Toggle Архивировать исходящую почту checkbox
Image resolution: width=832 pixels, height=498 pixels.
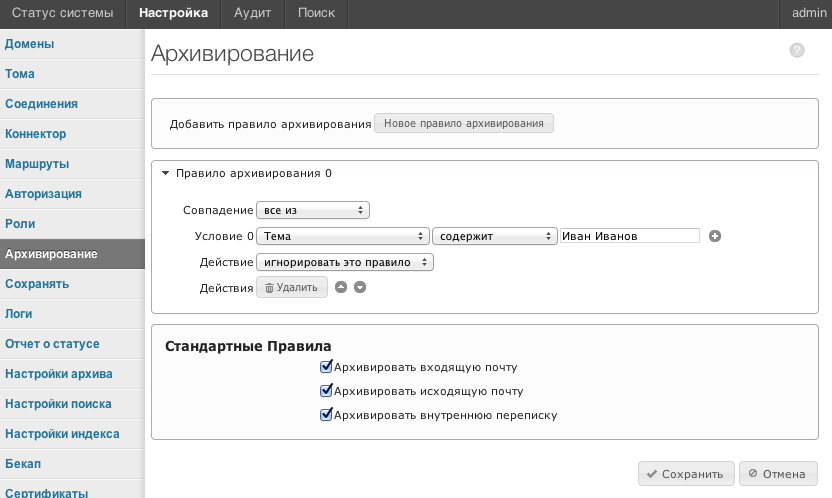(326, 391)
